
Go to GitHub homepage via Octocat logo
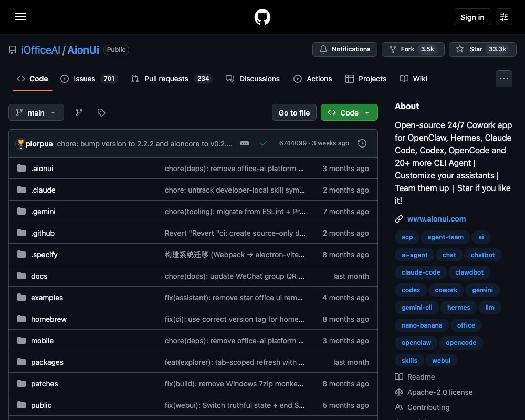pyautogui.click(x=262, y=17)
